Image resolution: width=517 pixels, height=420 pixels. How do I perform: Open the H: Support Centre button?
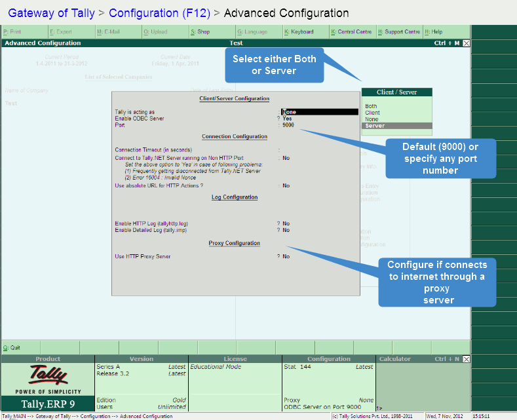tap(400, 31)
